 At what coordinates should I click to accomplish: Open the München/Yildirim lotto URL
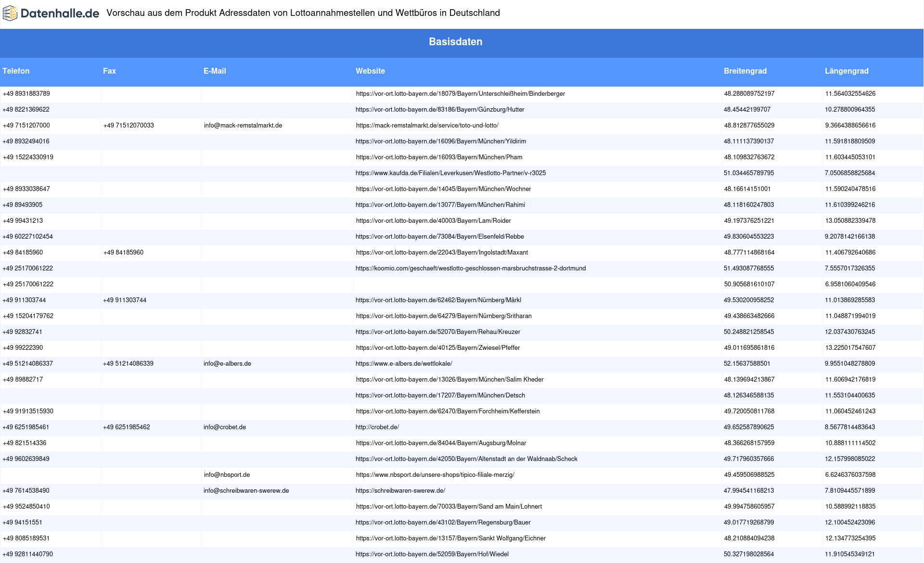point(441,141)
